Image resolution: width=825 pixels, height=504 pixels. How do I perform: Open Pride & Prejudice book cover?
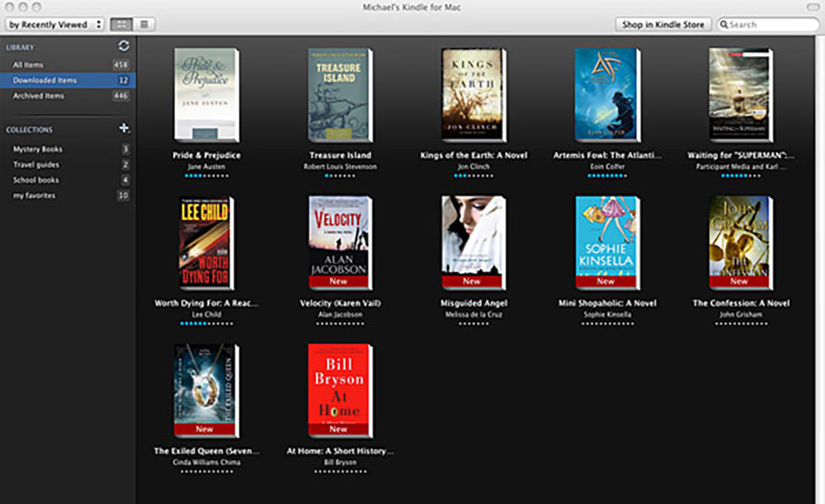point(207,95)
